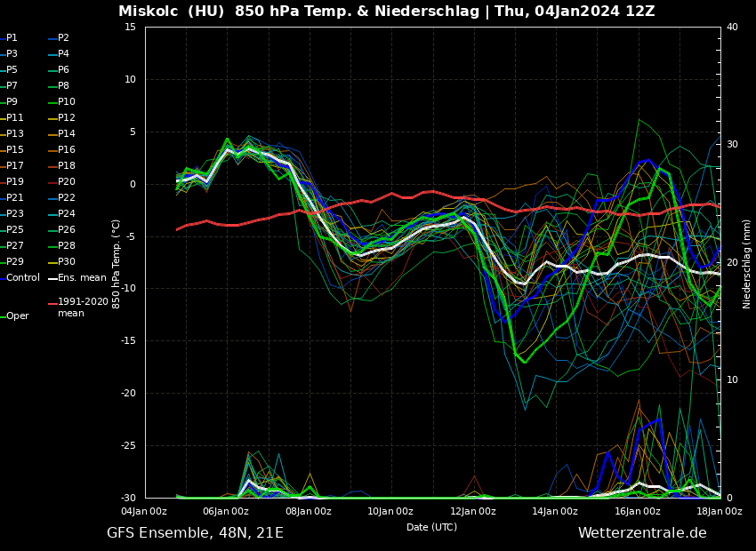The width and height of the screenshot is (756, 551).
Task: Toggle the Control run legend item
Action: (23, 278)
